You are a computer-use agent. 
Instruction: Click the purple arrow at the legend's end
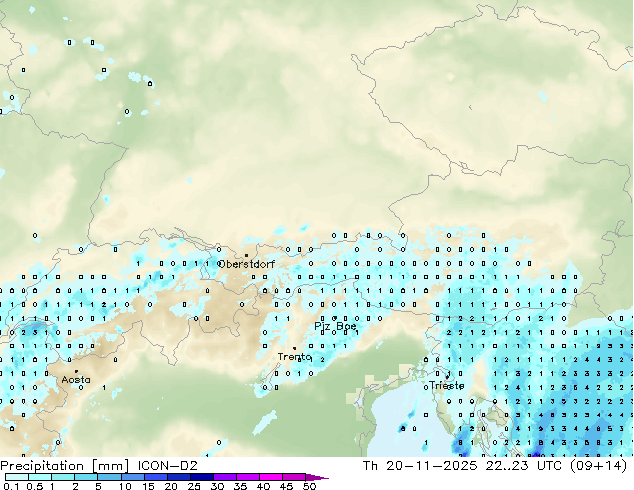pos(317,477)
